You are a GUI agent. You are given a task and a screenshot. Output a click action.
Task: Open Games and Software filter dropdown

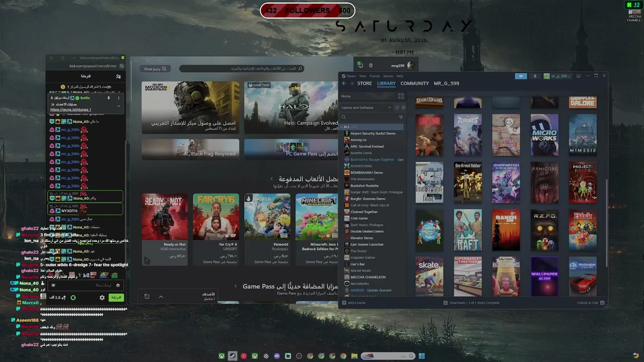pos(366,108)
